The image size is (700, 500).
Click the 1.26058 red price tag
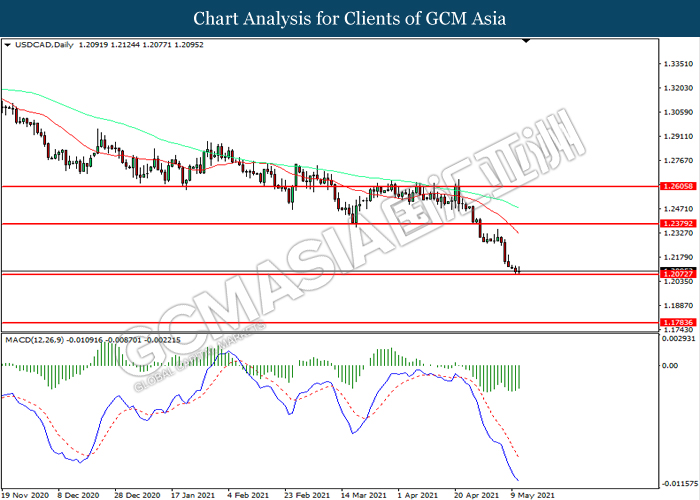pyautogui.click(x=677, y=187)
